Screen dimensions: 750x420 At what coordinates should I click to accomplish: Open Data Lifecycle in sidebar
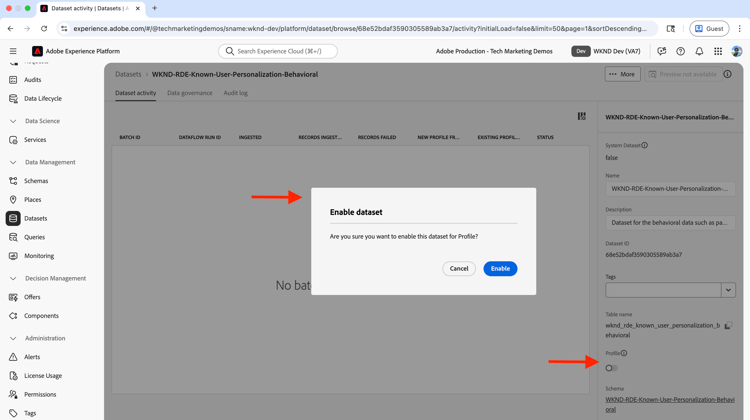pos(43,99)
